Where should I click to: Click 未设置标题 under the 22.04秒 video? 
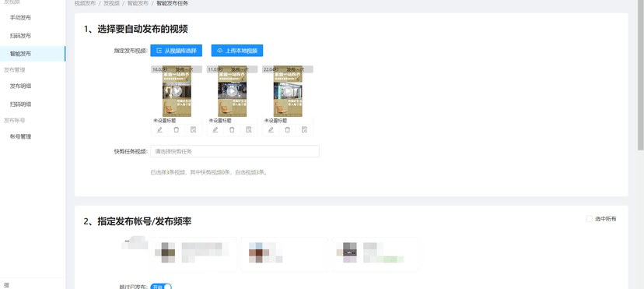point(275,121)
